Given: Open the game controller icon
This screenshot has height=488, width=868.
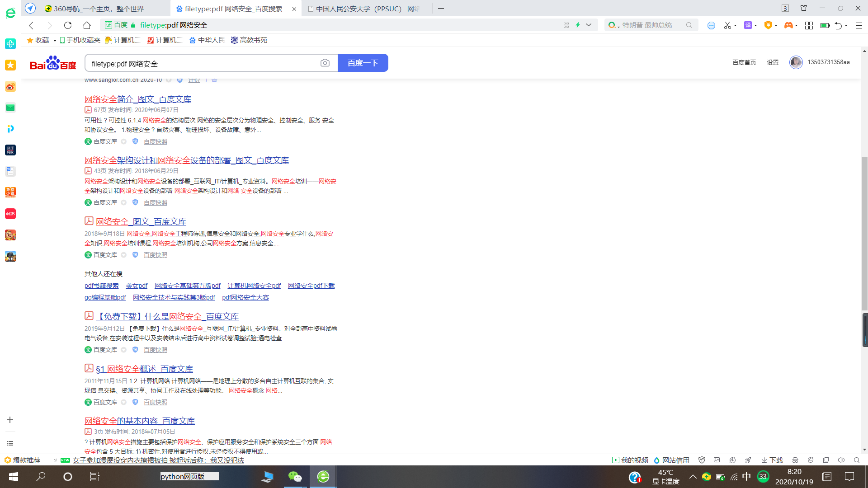Looking at the screenshot, I should click(788, 25).
